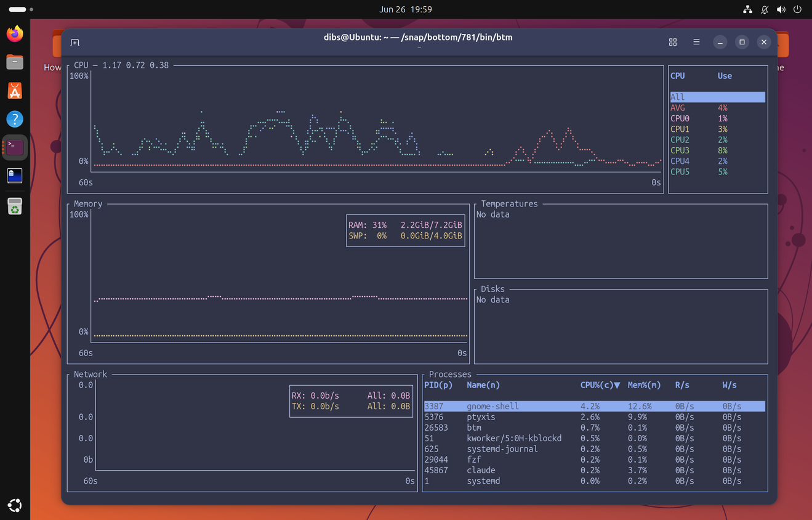Select the All row in CPU legend
This screenshot has height=520, width=812.
coord(718,97)
